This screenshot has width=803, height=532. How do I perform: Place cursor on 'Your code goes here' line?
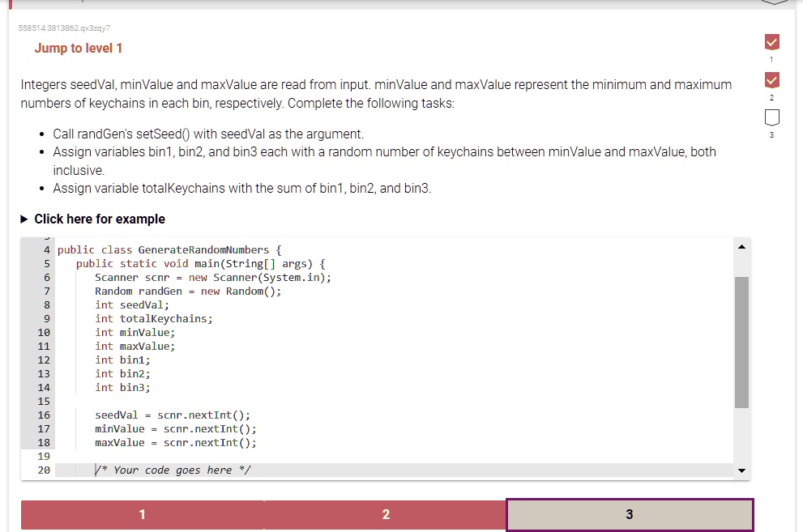pos(173,470)
